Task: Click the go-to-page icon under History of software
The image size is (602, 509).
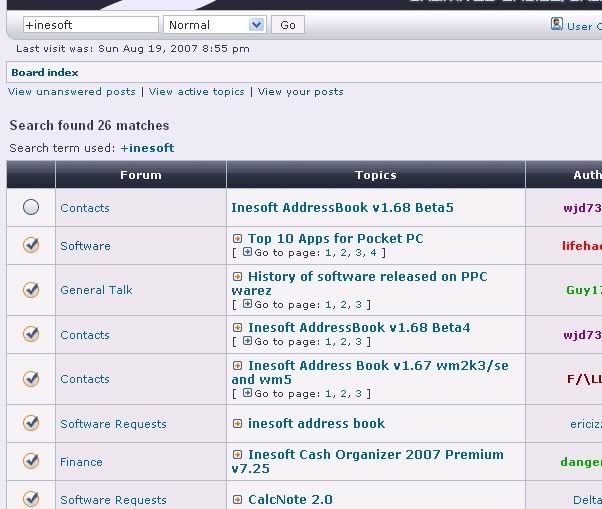Action: 246,304
